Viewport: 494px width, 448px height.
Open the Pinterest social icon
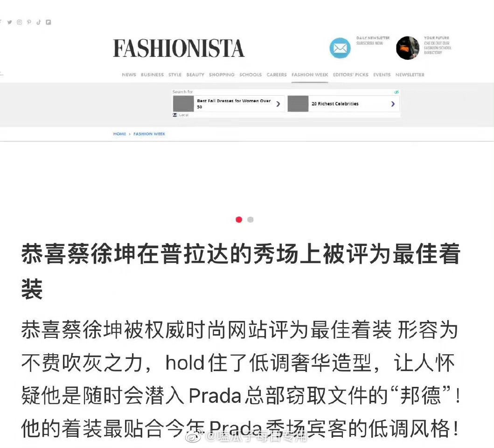[29, 22]
